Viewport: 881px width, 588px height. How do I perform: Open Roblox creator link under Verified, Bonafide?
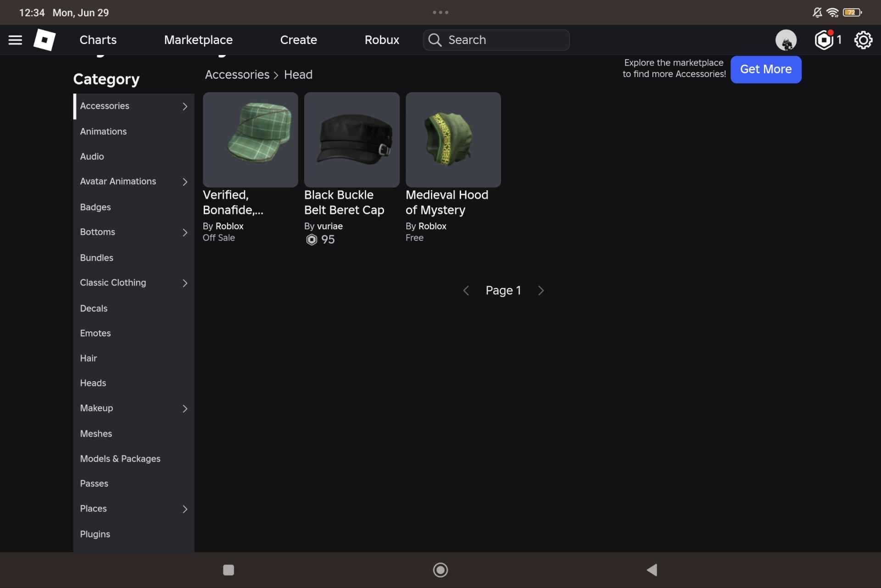[229, 226]
